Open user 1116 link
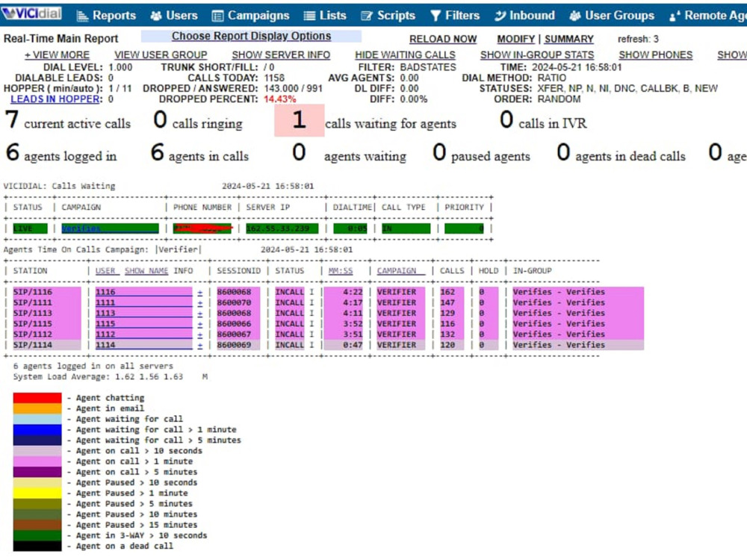747x560 pixels. 143,292
